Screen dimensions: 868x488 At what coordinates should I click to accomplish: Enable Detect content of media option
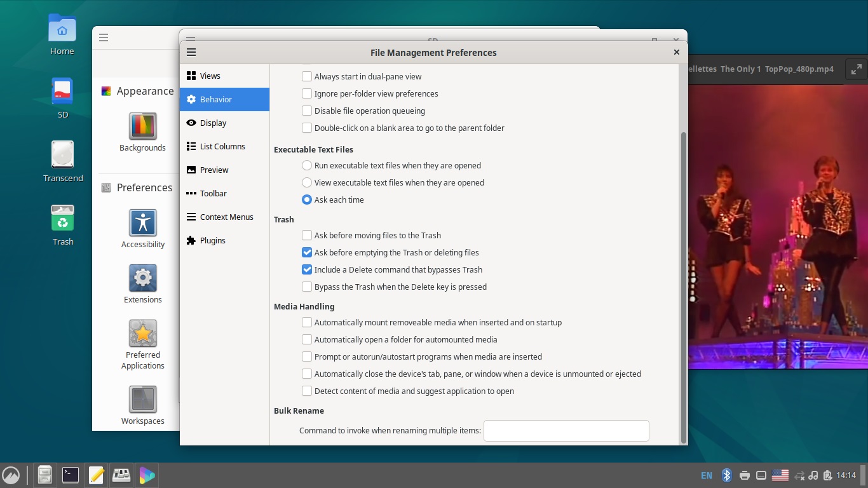pos(307,391)
